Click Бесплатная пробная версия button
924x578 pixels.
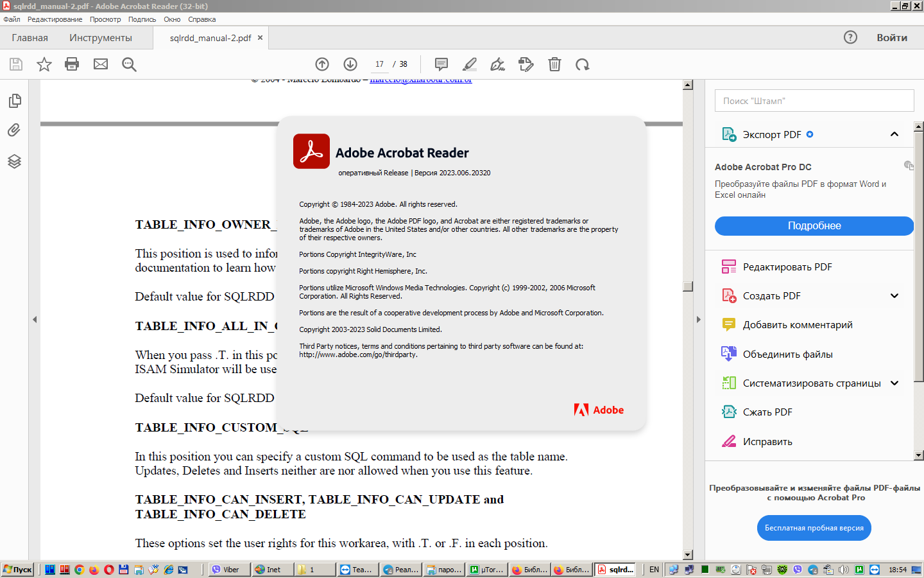tap(814, 528)
